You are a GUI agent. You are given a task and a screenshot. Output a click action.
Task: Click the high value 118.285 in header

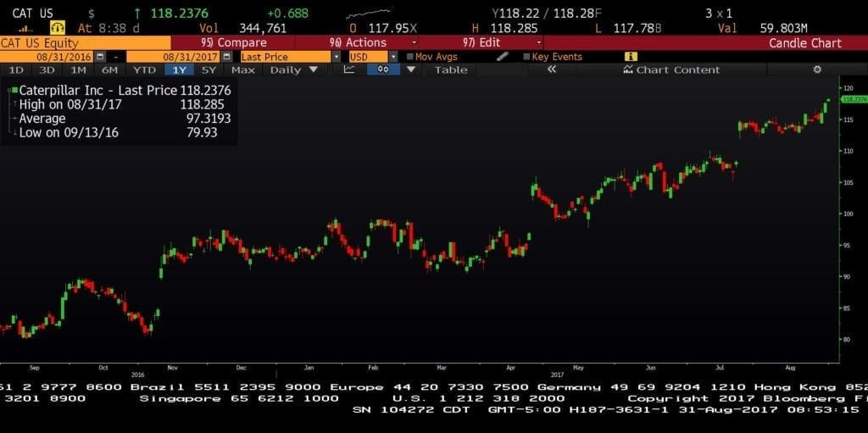[x=514, y=28]
